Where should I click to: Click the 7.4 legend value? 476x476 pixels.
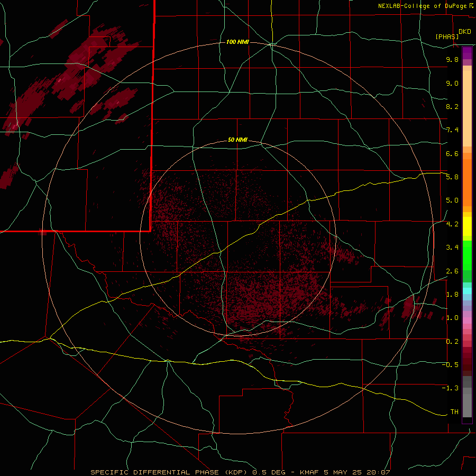pyautogui.click(x=452, y=130)
